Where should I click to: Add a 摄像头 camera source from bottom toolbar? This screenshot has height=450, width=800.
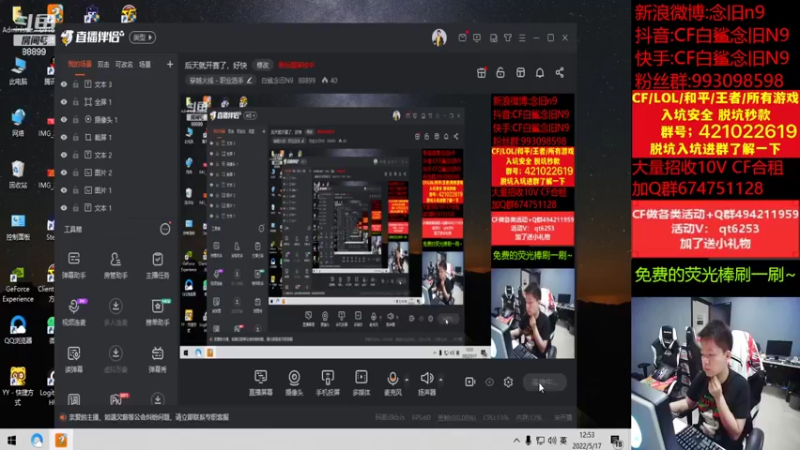(294, 383)
